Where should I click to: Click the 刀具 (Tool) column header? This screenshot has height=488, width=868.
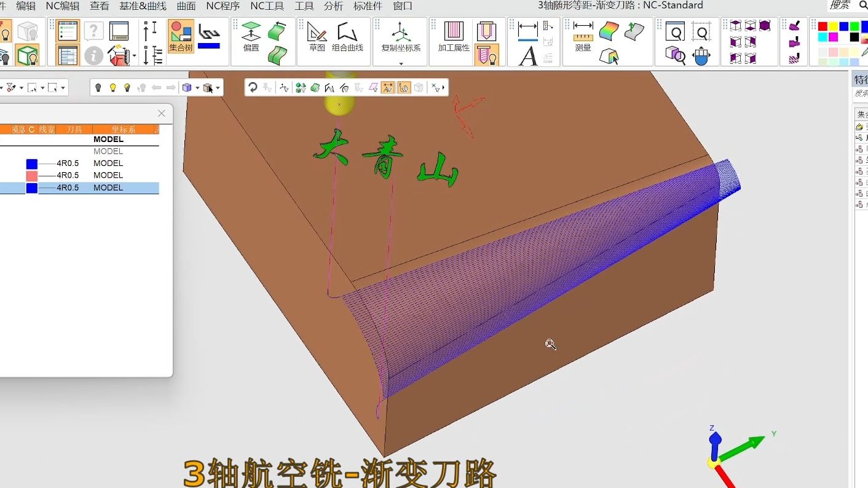(x=74, y=130)
